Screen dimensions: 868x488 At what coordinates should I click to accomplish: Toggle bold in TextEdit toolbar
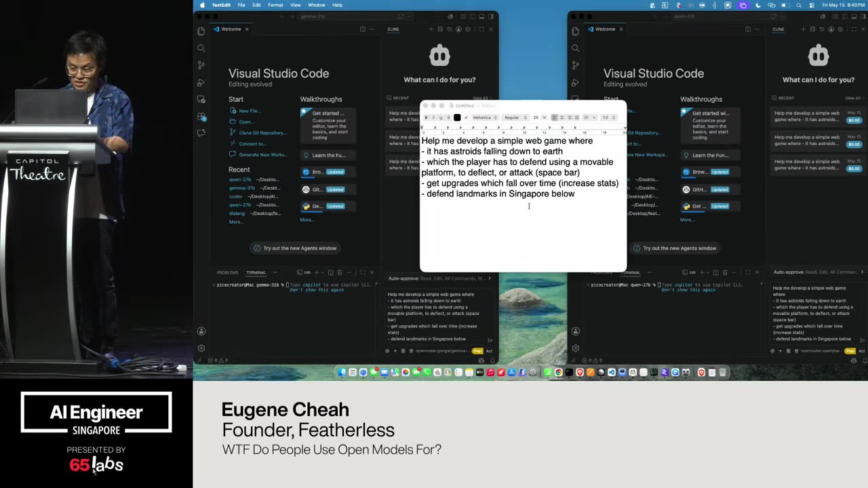[x=426, y=117]
